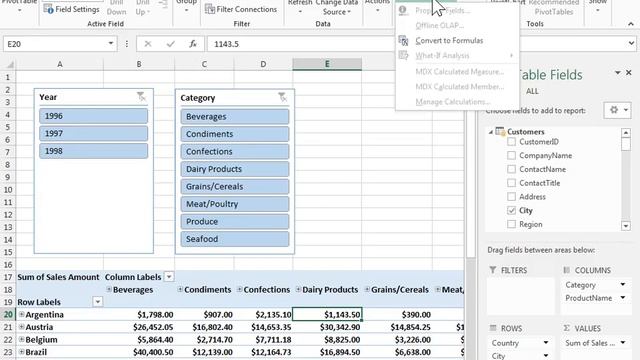Filter by Beverages in Category slicer
640x360 pixels.
235,117
